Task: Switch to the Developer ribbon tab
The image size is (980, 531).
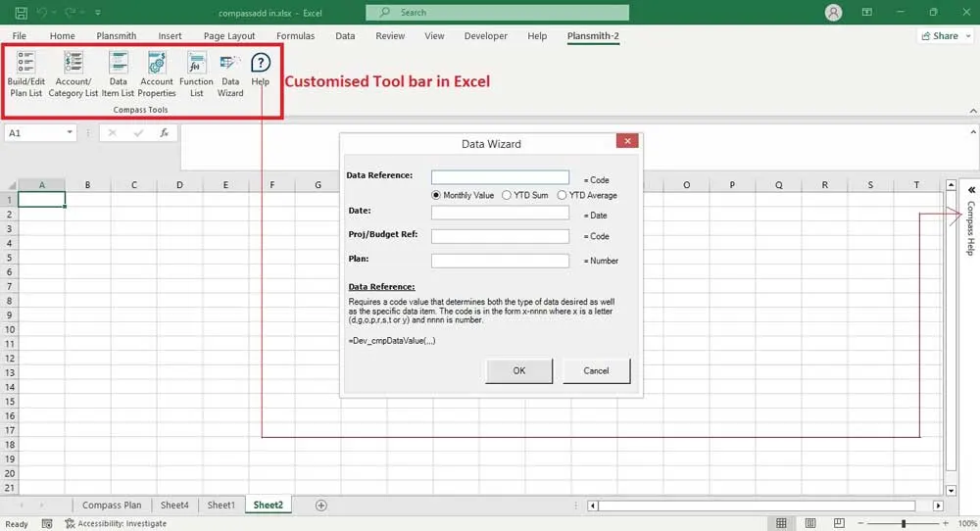Action: coord(486,35)
